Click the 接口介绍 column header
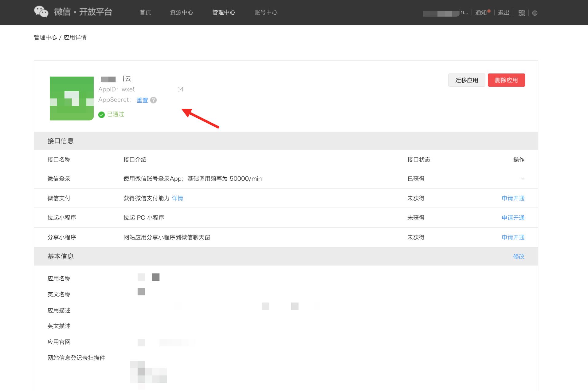588x391 pixels. [x=135, y=160]
